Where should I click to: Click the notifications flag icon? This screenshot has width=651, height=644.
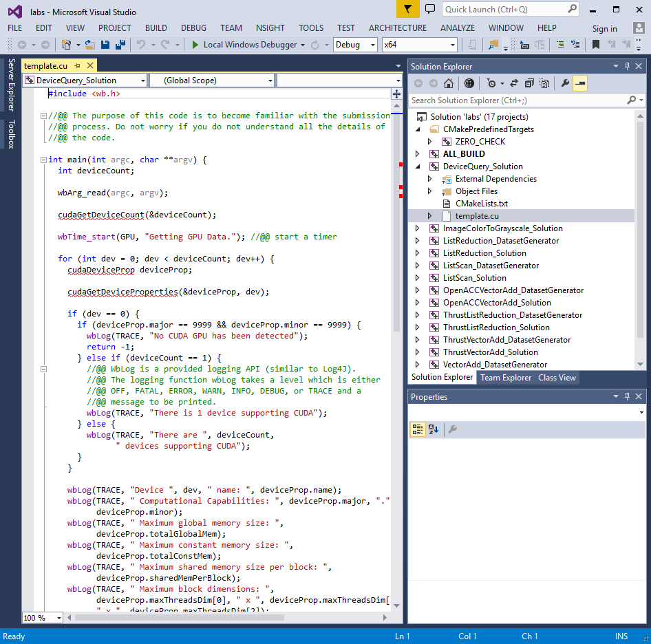[407, 10]
